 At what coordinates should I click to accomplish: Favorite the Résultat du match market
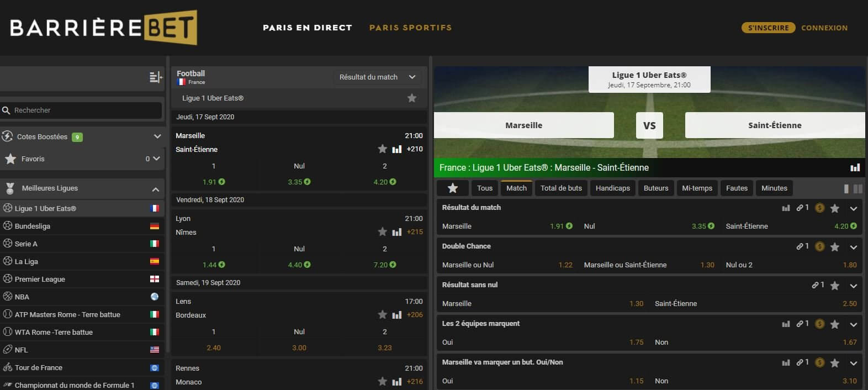[835, 208]
